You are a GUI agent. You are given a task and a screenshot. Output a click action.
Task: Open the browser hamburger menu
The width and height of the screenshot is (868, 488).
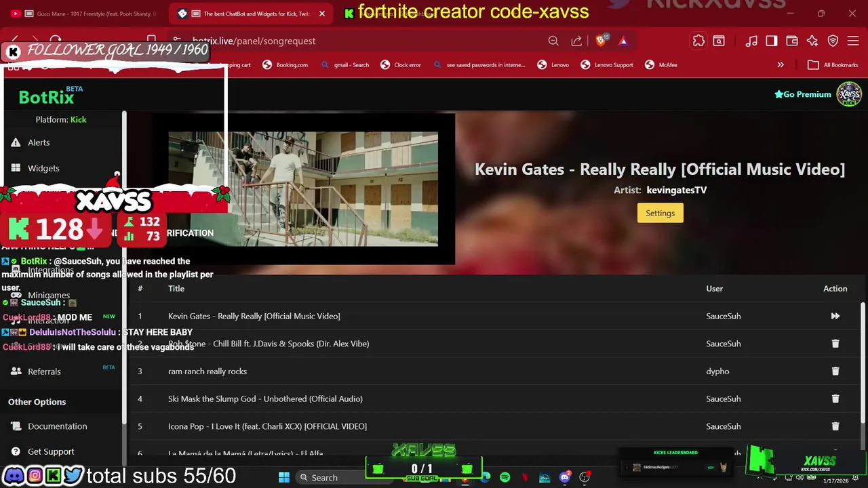(853, 41)
